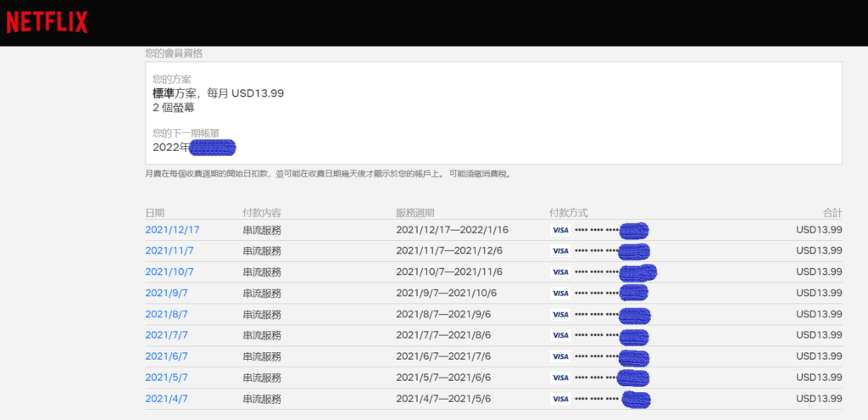Click the 您的會員資格 heading
The height and width of the screenshot is (420, 868).
[174, 53]
